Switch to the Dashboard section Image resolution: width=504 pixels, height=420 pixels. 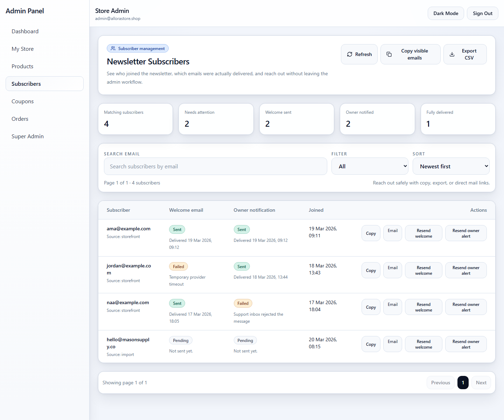(x=25, y=31)
